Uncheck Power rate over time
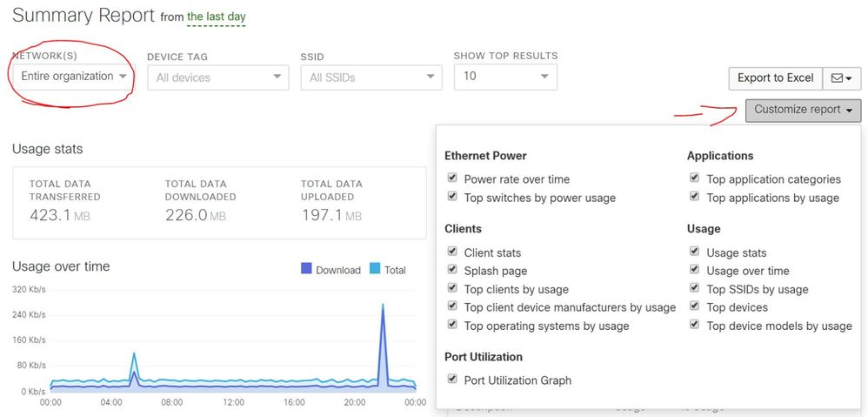 452,178
